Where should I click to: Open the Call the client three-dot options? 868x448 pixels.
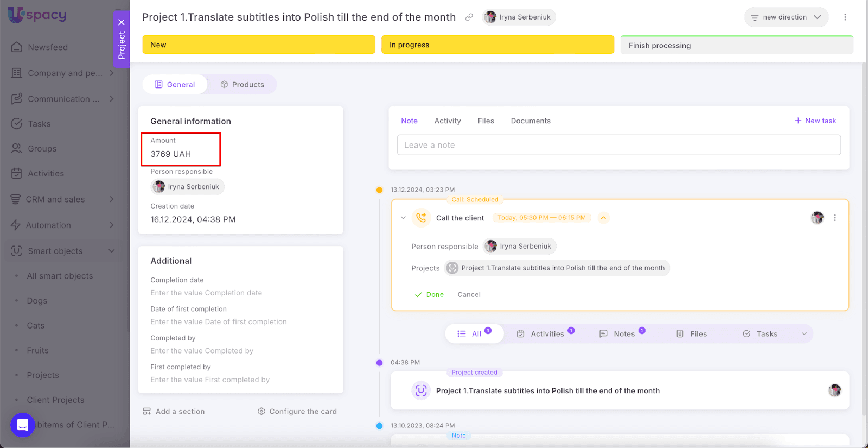point(834,218)
